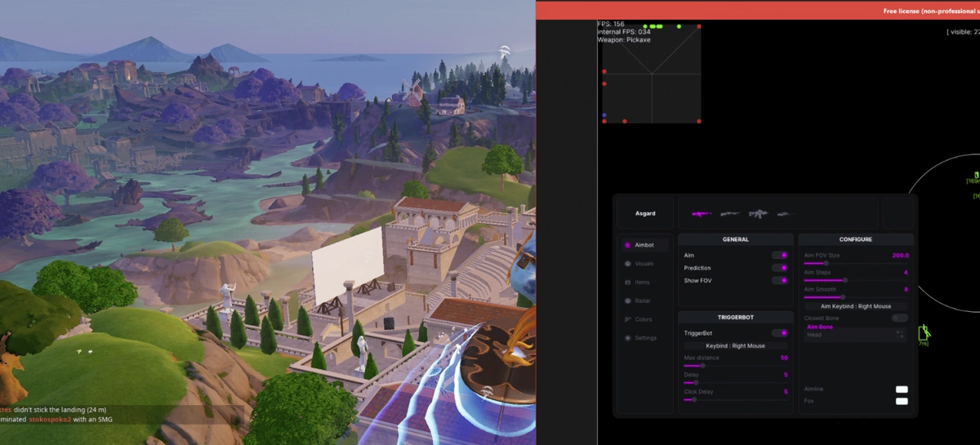Adjust the Aim FOV Size slider
The width and height of the screenshot is (980, 445).
856,263
